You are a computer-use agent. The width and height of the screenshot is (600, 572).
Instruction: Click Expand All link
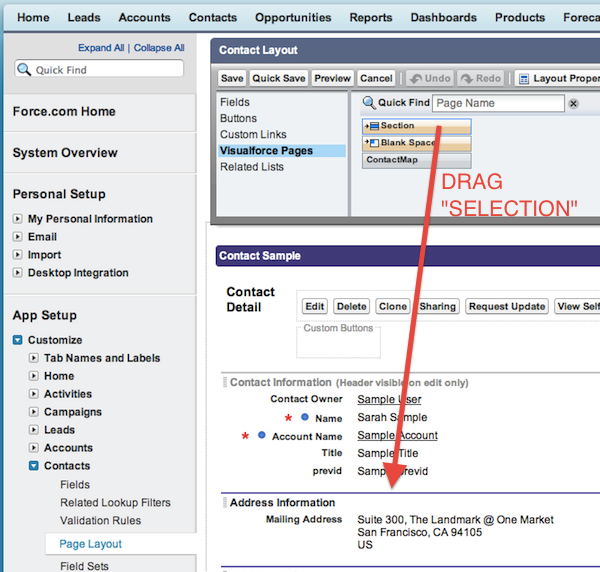pyautogui.click(x=101, y=48)
